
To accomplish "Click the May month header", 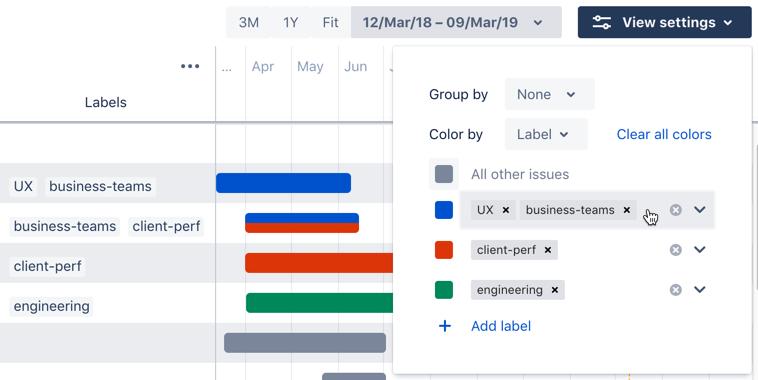I will (310, 67).
